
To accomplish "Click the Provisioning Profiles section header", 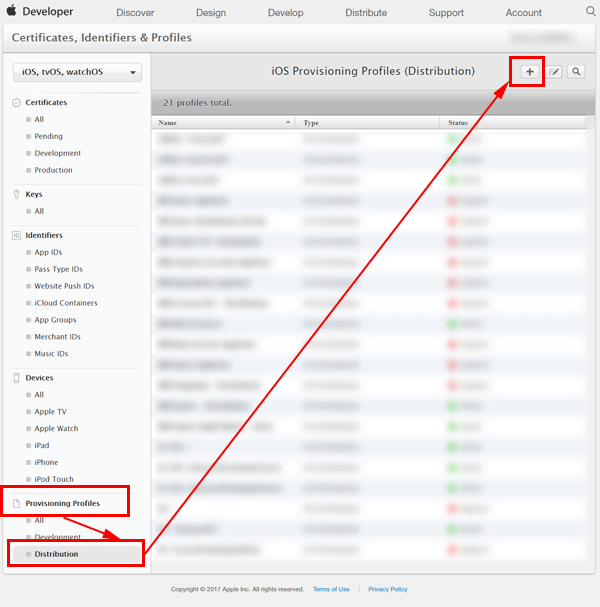I will click(62, 503).
